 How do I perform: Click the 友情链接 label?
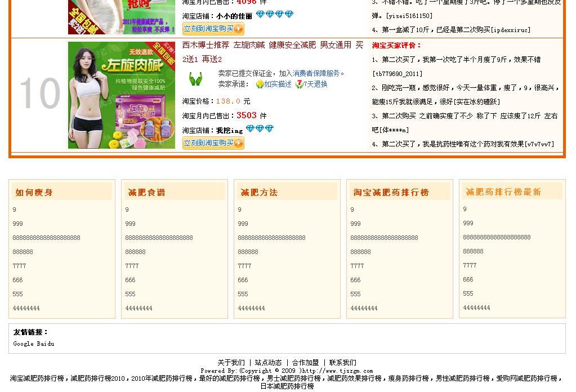click(x=30, y=332)
